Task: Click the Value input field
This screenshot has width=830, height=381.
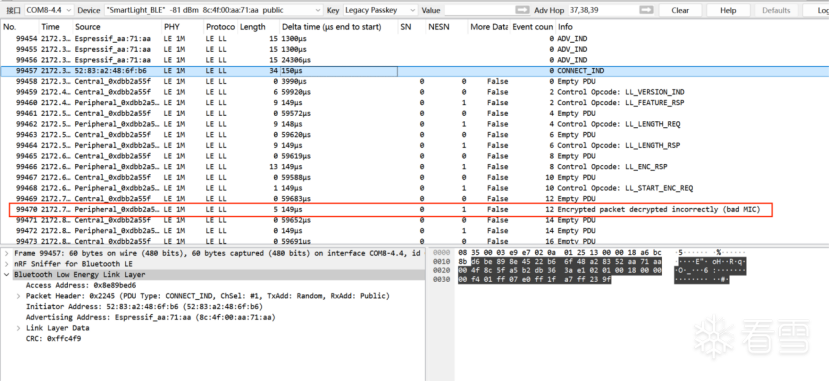Action: tap(479, 10)
